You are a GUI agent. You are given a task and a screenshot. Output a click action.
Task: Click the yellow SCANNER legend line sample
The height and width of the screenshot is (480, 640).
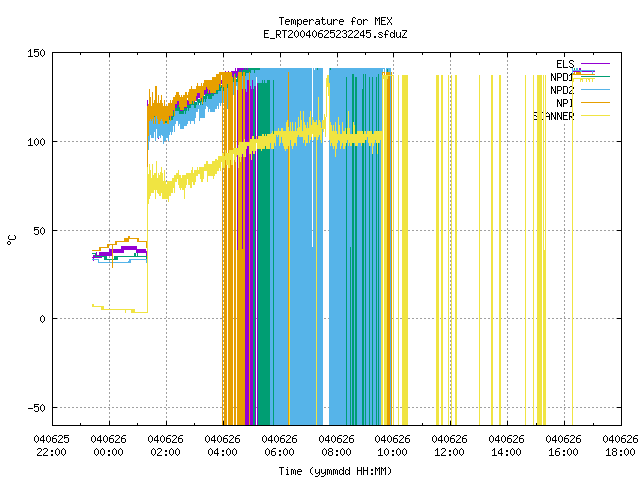[595, 116]
